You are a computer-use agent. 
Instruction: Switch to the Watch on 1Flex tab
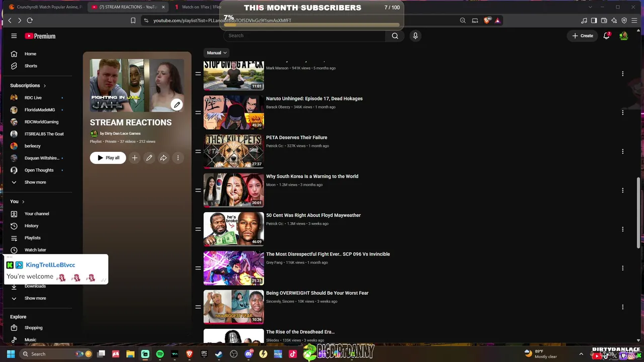(196, 7)
